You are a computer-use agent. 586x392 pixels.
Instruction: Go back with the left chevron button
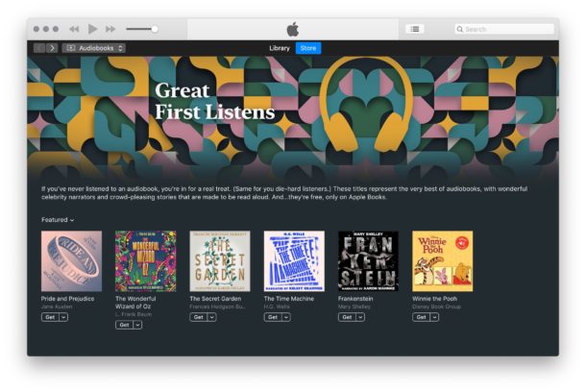point(39,48)
